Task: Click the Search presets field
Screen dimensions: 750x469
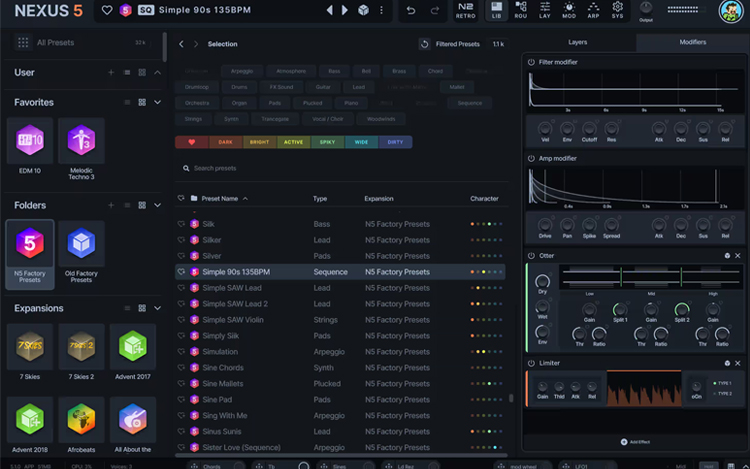Action: [x=342, y=168]
